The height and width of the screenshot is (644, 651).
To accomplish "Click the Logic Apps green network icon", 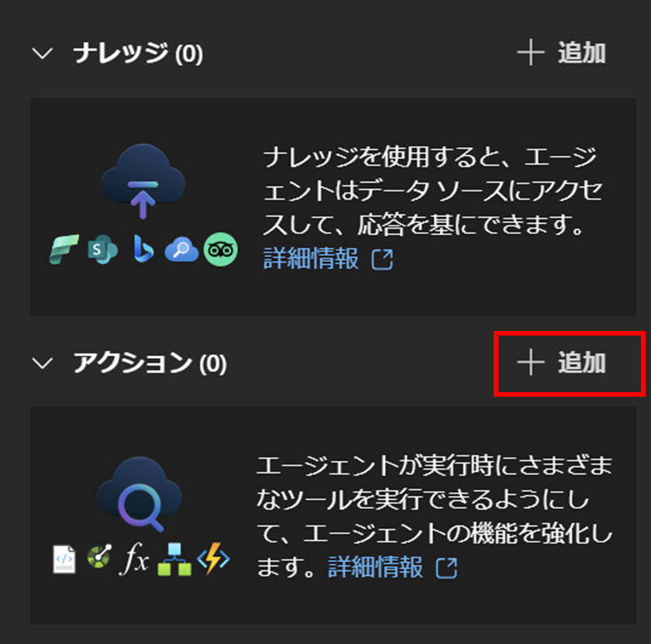I will coord(174,560).
